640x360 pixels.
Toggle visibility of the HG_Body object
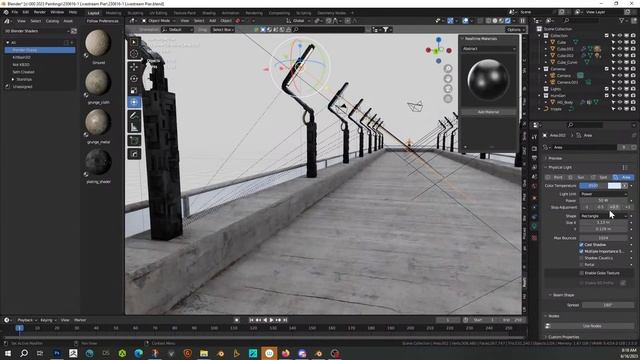click(x=620, y=102)
